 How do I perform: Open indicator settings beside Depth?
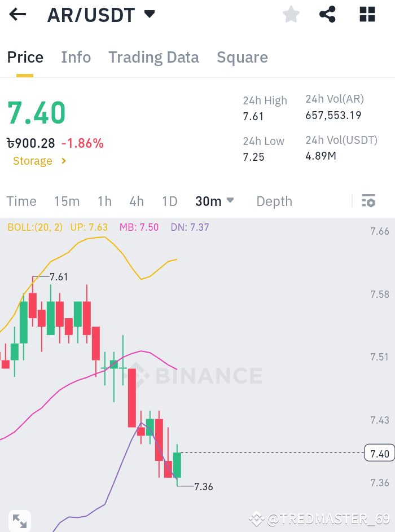click(368, 201)
